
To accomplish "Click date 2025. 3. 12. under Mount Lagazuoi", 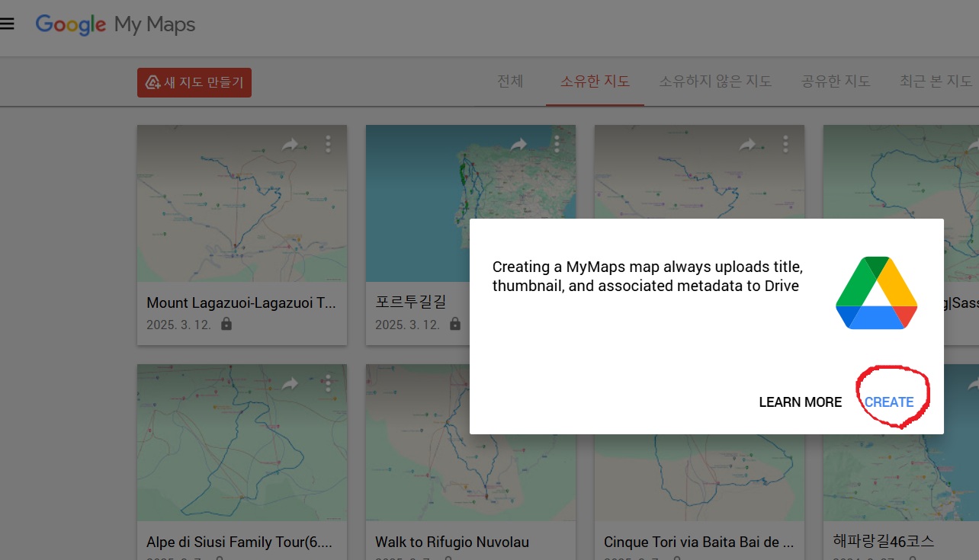I will pos(178,325).
